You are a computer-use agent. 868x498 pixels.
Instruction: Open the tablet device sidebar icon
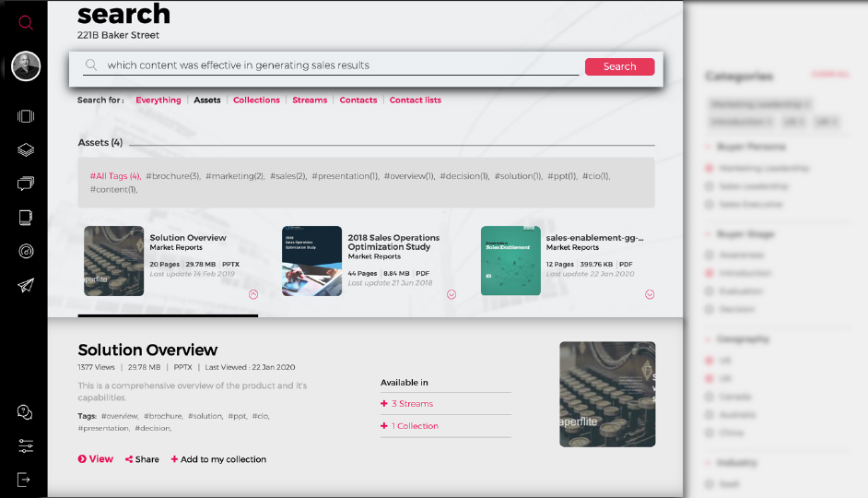26,218
